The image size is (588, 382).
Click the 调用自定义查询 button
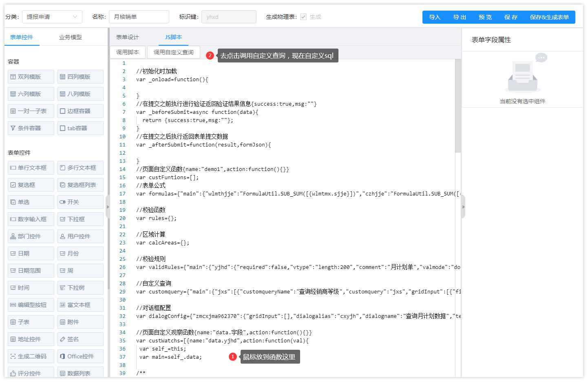[x=174, y=52]
